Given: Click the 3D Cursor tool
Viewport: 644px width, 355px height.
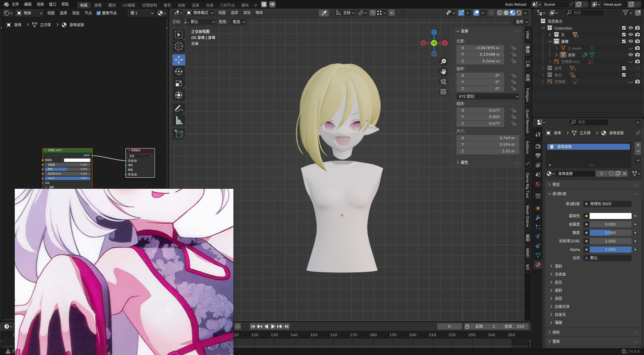Looking at the screenshot, I should click(178, 46).
